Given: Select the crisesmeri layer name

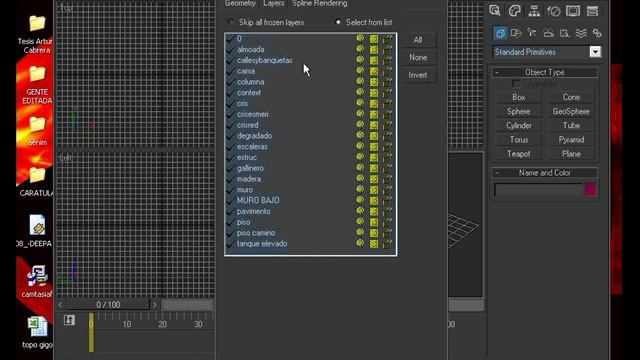Looking at the screenshot, I should [x=253, y=114].
